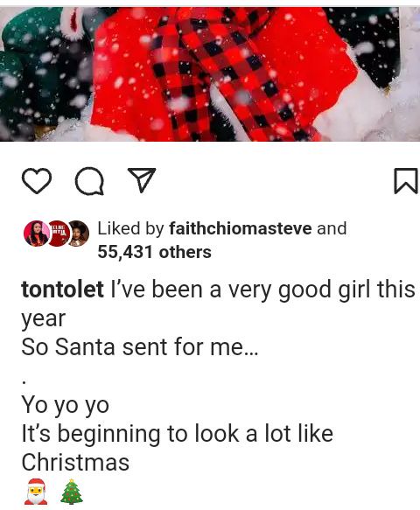Tap the word 'Christmas' in the caption

point(75,462)
